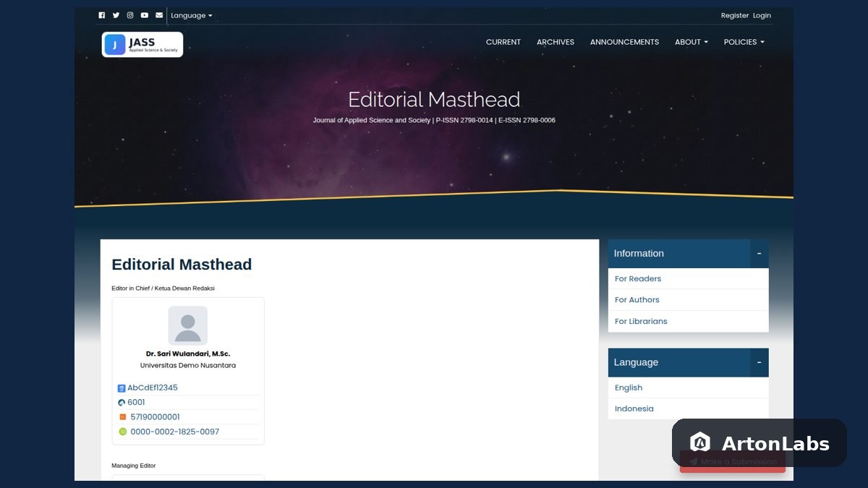Open the For Authors link
This screenshot has width=868, height=488.
pos(637,300)
